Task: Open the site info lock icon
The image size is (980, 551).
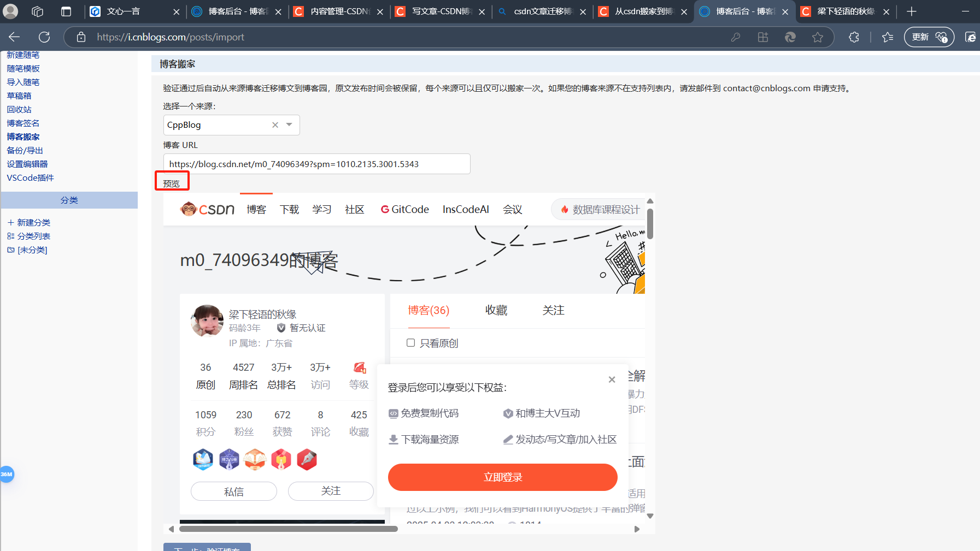Action: click(x=81, y=37)
